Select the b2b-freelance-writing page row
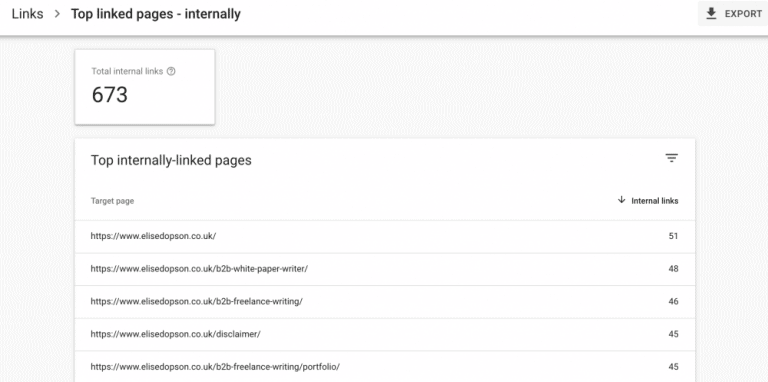The image size is (768, 382). click(x=384, y=302)
